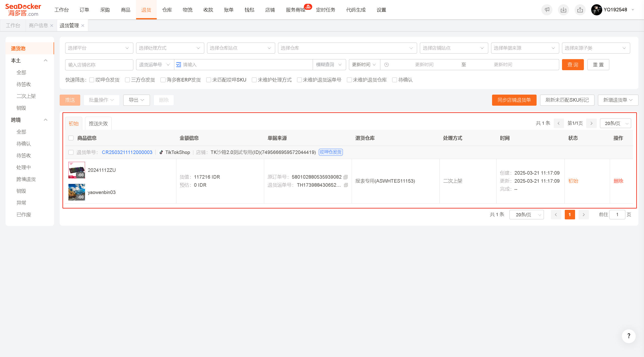
Task: Open the keyboard product thumbnail 20241112ZU
Action: click(x=77, y=170)
